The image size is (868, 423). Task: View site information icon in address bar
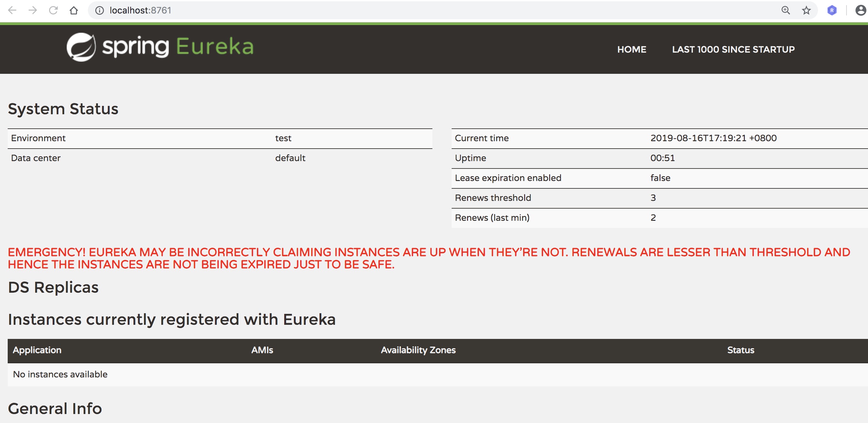[x=99, y=11]
